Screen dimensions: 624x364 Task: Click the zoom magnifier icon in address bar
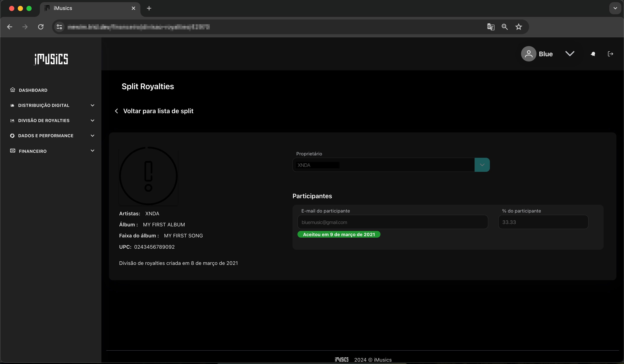coord(505,27)
